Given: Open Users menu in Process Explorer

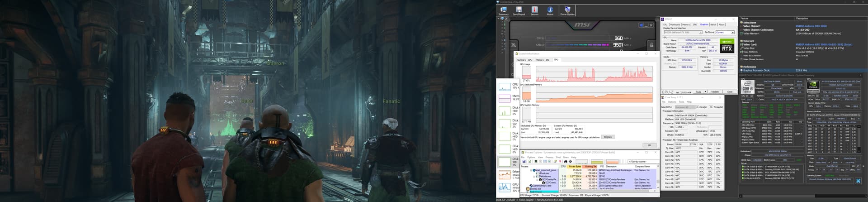Looking at the screenshot, I should (x=566, y=158).
